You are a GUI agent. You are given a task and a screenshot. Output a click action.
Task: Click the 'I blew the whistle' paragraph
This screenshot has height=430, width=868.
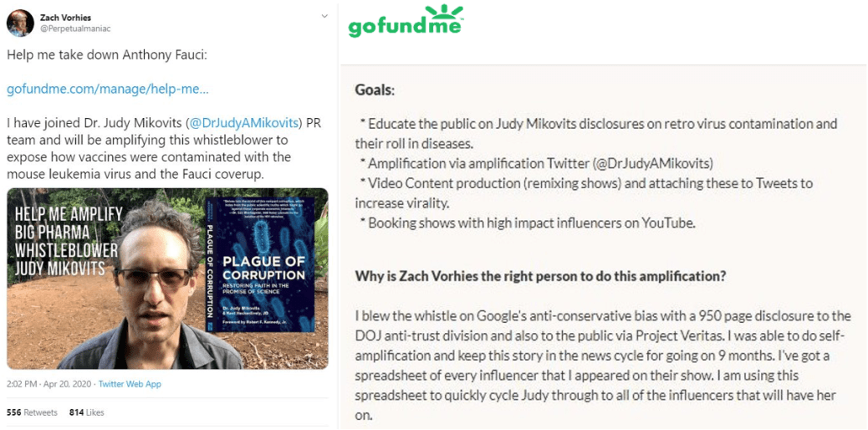click(x=602, y=365)
